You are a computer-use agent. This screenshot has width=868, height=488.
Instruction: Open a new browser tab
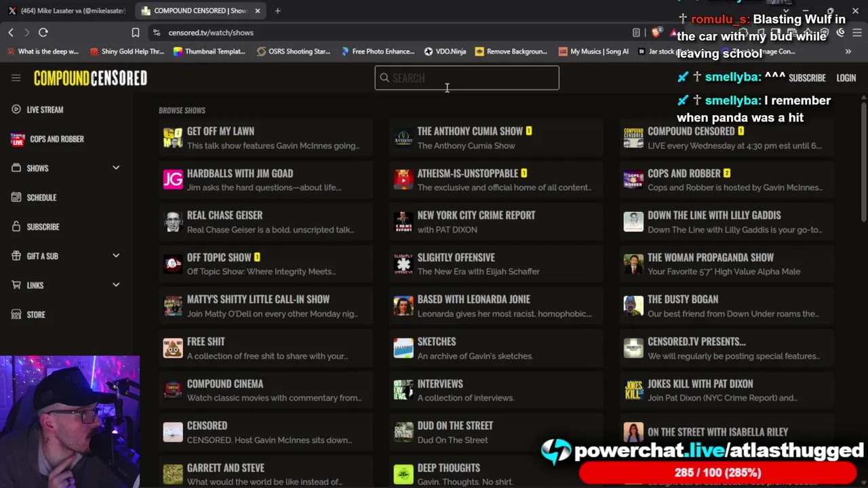(277, 11)
